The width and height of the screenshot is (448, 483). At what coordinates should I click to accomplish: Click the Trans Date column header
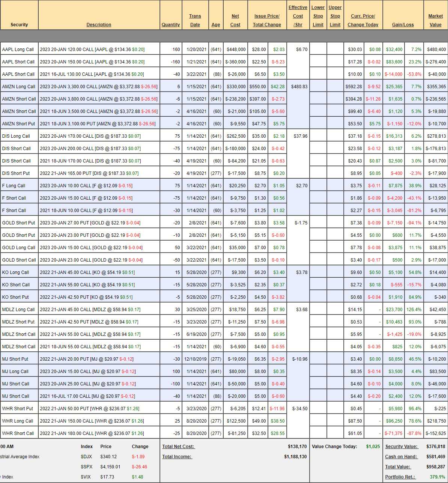click(x=195, y=20)
